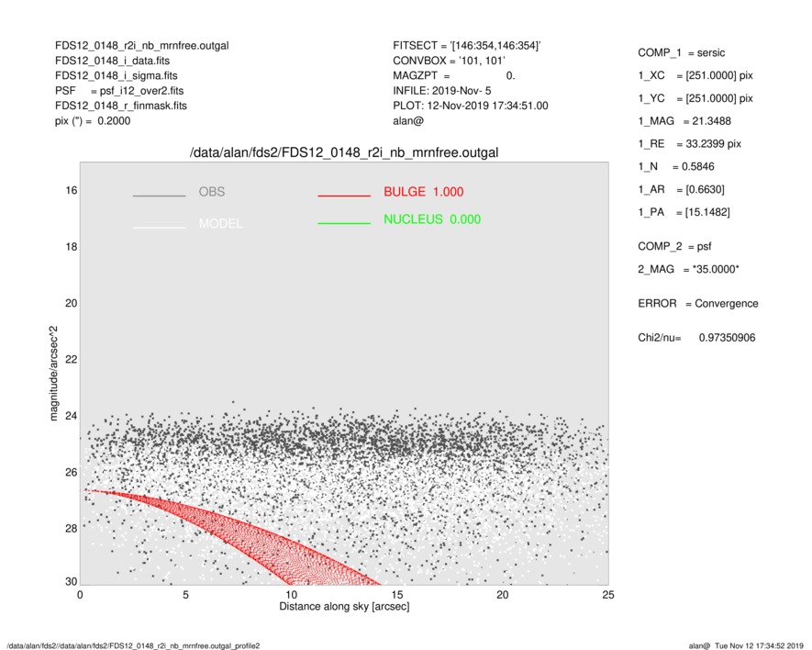Viewport: 812px width, 650px height.
Task: Click x-axis tick label 15
Action: (396, 595)
